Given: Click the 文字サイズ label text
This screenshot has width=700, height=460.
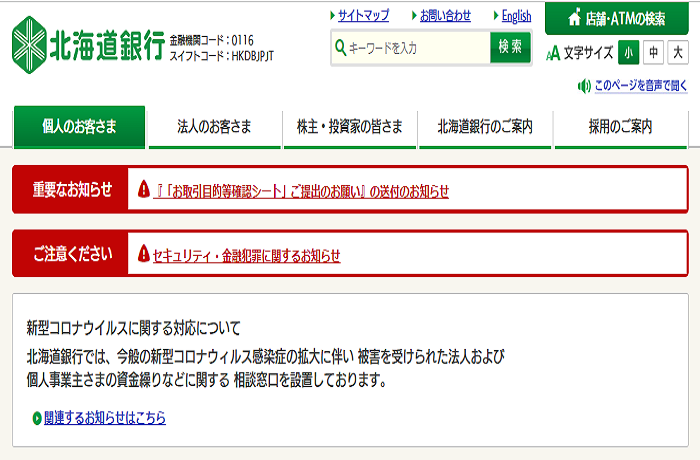Looking at the screenshot, I should [x=588, y=53].
